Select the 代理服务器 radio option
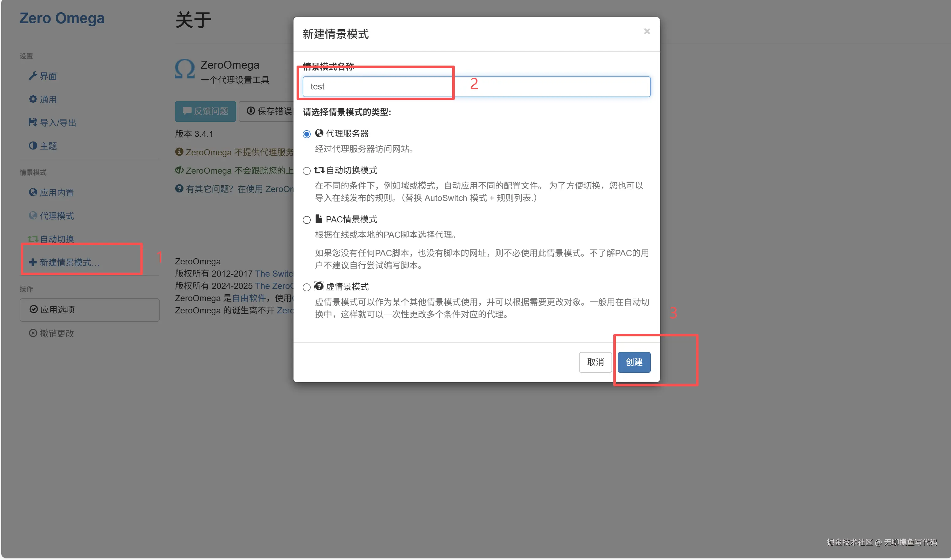Viewport: 951px width, 560px height. (x=306, y=134)
